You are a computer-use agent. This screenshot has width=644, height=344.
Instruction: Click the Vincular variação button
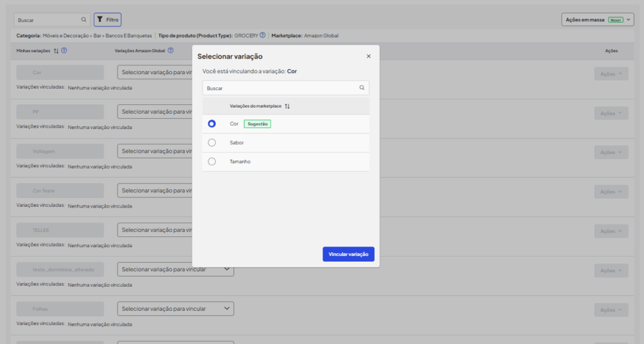(x=348, y=254)
